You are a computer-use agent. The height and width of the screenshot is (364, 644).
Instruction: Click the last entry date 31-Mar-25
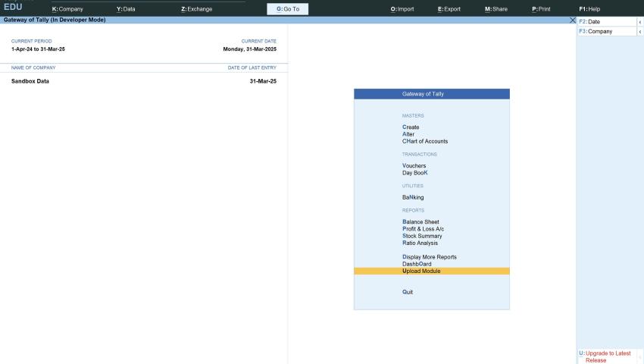(263, 81)
